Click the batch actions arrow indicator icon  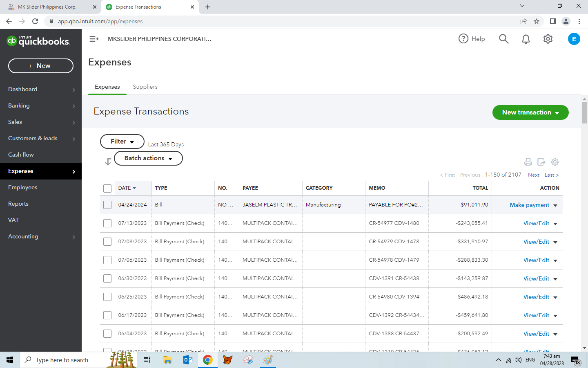click(x=108, y=162)
